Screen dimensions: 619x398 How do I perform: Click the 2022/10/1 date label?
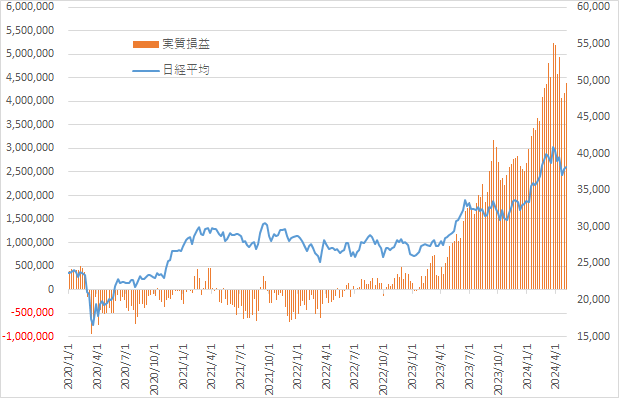384,369
